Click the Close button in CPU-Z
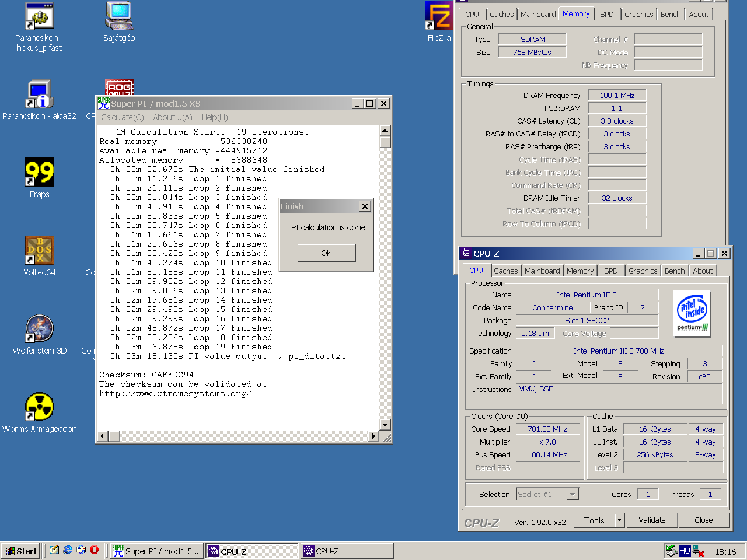The width and height of the screenshot is (747, 560). 703,520
